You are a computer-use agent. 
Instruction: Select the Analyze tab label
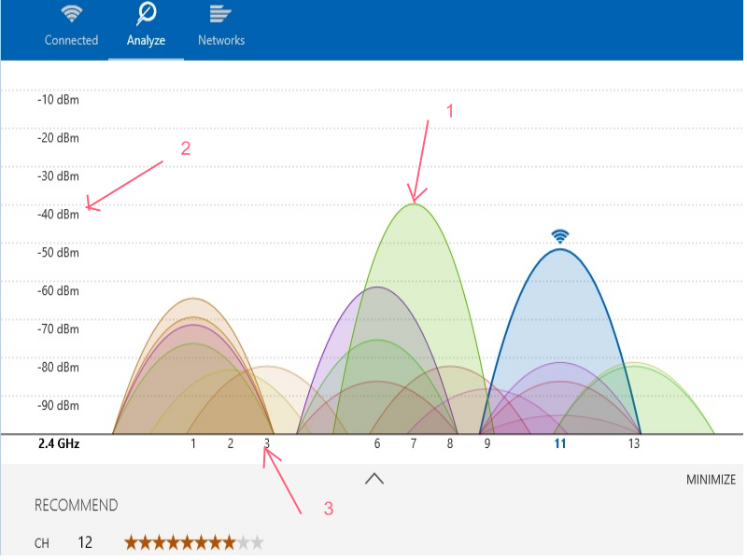[146, 40]
